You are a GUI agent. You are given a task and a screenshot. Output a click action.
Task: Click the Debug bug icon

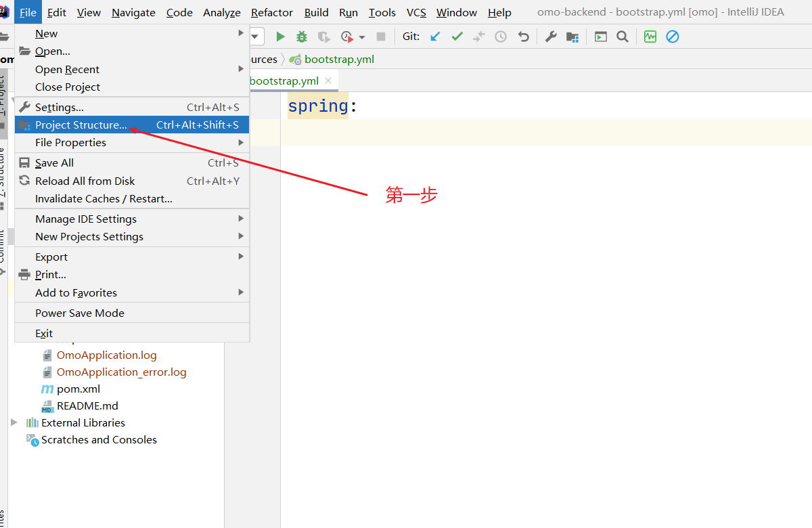coord(302,37)
